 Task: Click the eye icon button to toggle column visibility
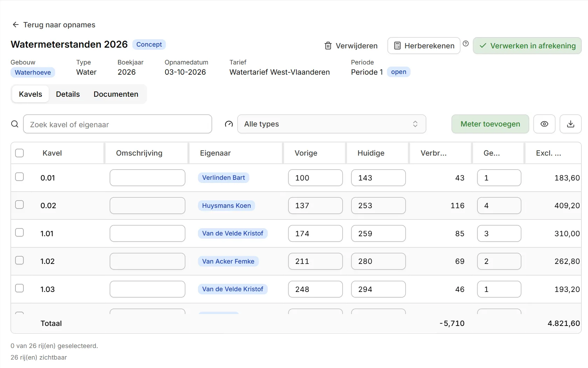click(x=544, y=124)
